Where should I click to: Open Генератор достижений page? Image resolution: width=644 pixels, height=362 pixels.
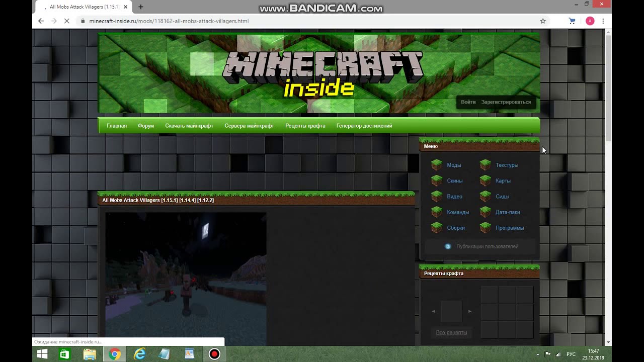pyautogui.click(x=364, y=126)
